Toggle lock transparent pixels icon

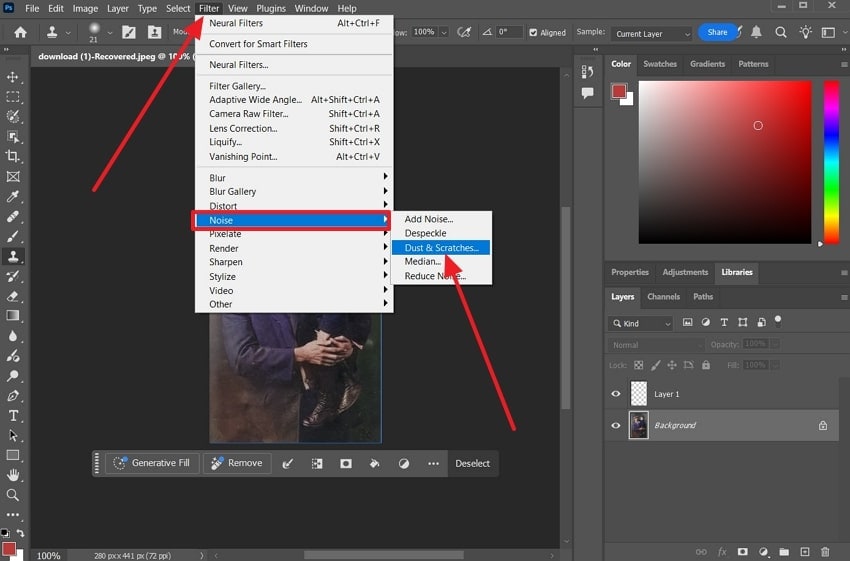[639, 365]
